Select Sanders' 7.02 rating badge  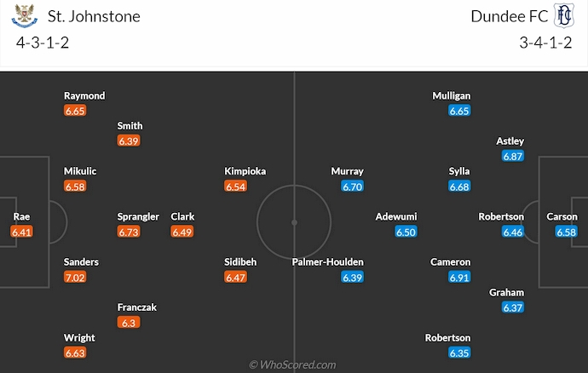[75, 278]
